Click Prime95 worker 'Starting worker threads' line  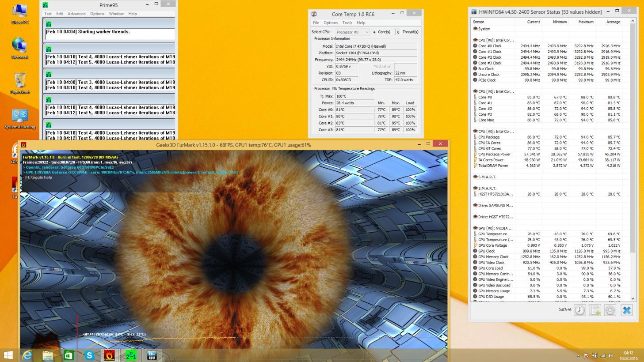pos(88,32)
